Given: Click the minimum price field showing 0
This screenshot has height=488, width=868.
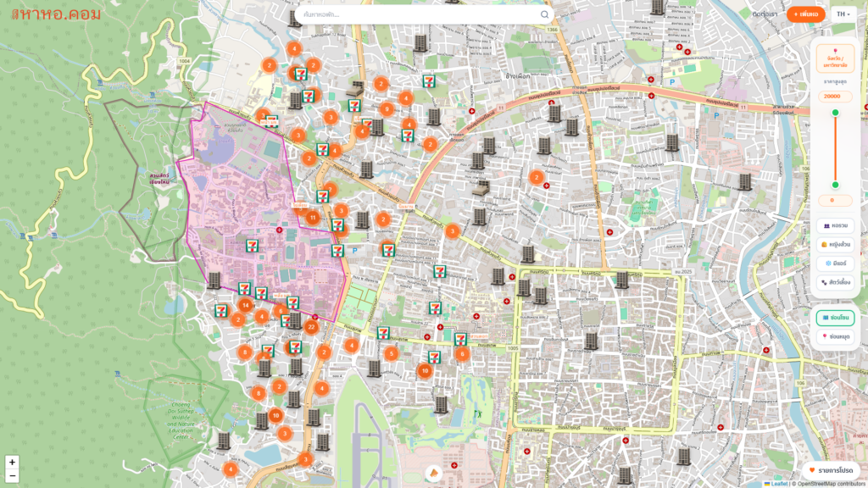Looking at the screenshot, I should 835,200.
